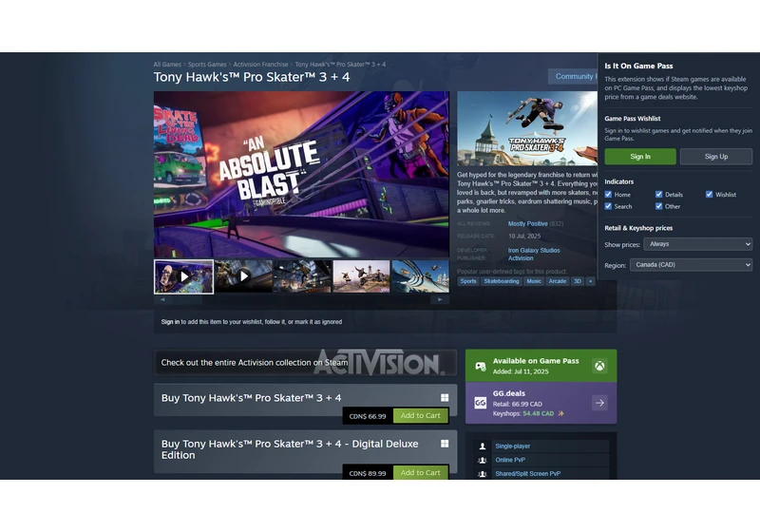This screenshot has height=532, width=760.
Task: Click the Is It On Game Pass title
Action: coord(638,66)
